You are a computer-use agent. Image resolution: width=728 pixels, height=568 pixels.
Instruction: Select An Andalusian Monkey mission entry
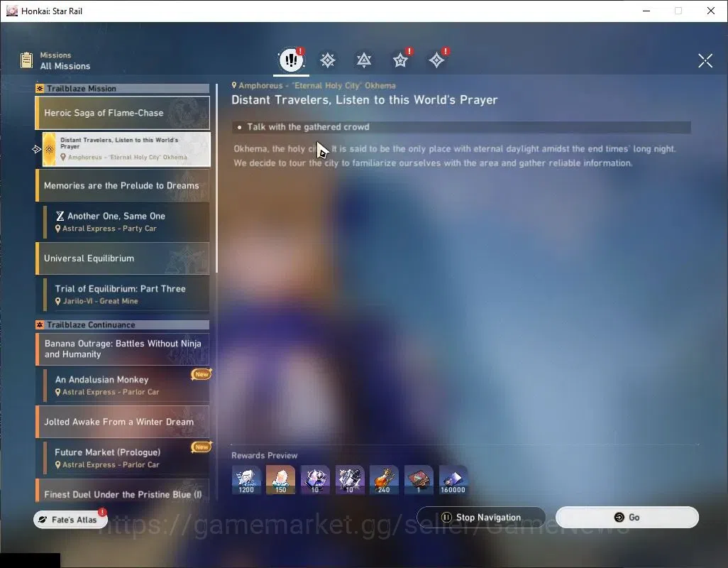pos(126,385)
